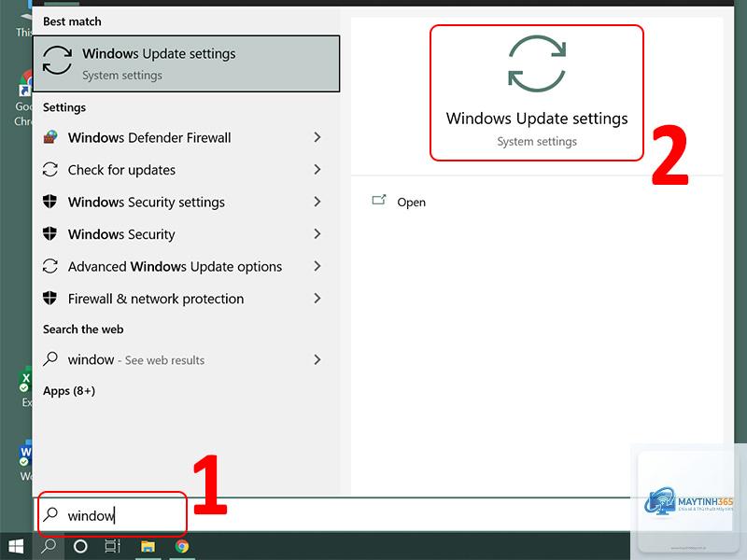Open Windows Update settings best match result
The height and width of the screenshot is (560, 747).
[186, 63]
